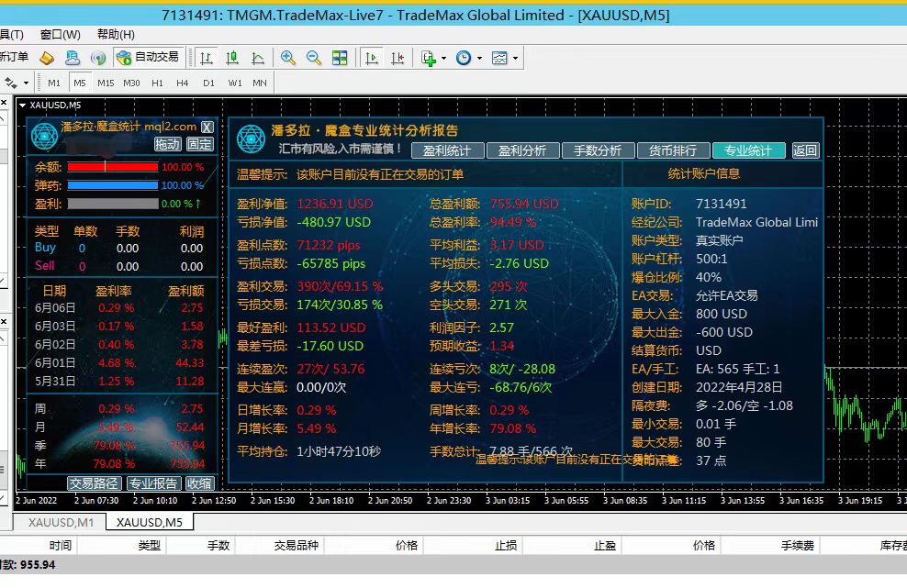907x588 pixels.
Task: Switch to the XAUUSD,M1 chart tab
Action: pos(61,523)
